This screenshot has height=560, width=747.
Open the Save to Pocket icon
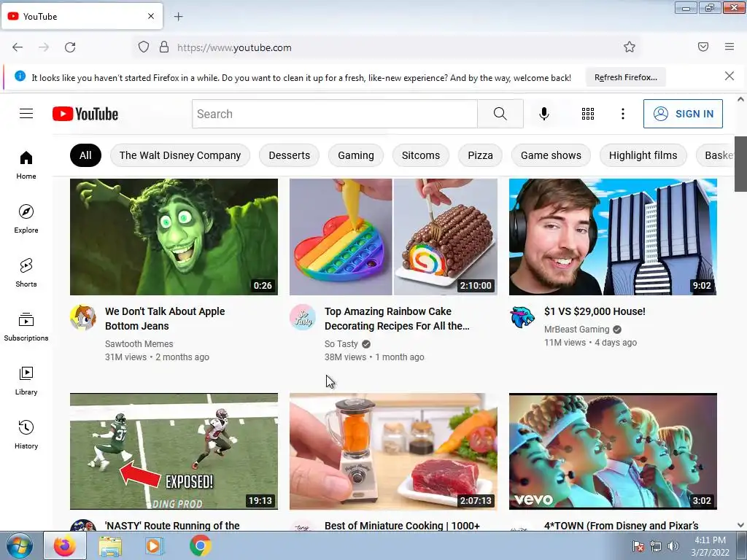click(x=703, y=47)
